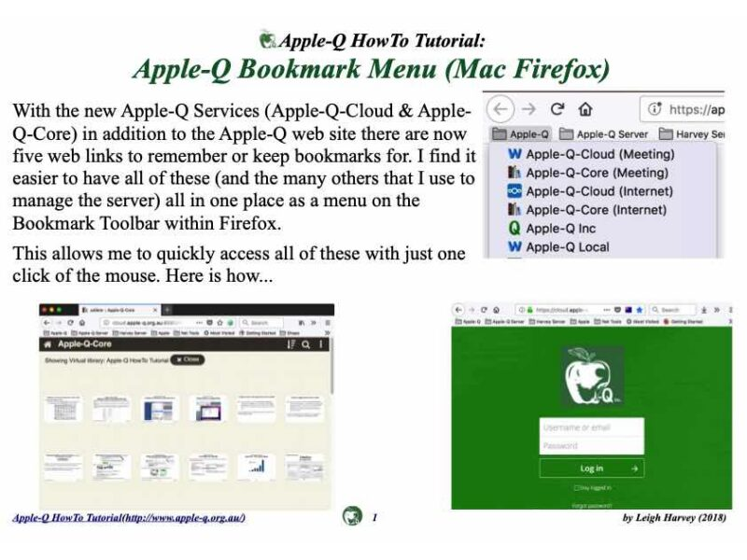
Task: Close the Apple-Q-Core browser tab
Action: click(x=155, y=310)
